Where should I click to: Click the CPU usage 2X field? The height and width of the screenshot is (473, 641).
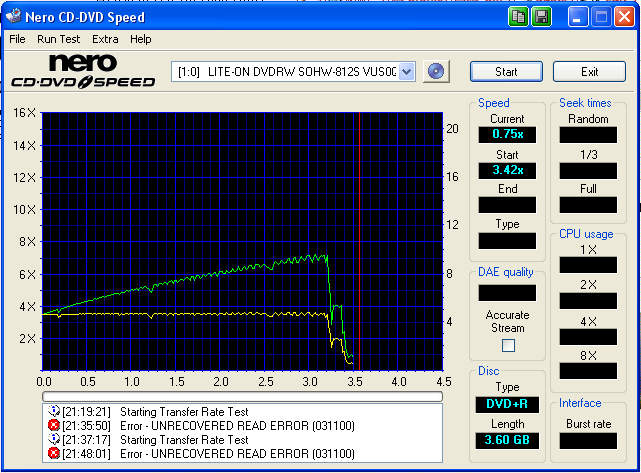(588, 300)
